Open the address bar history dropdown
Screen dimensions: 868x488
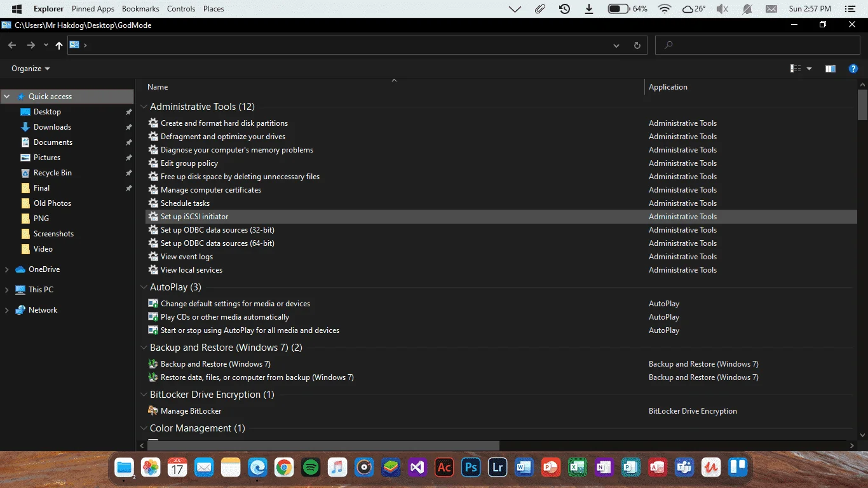616,45
